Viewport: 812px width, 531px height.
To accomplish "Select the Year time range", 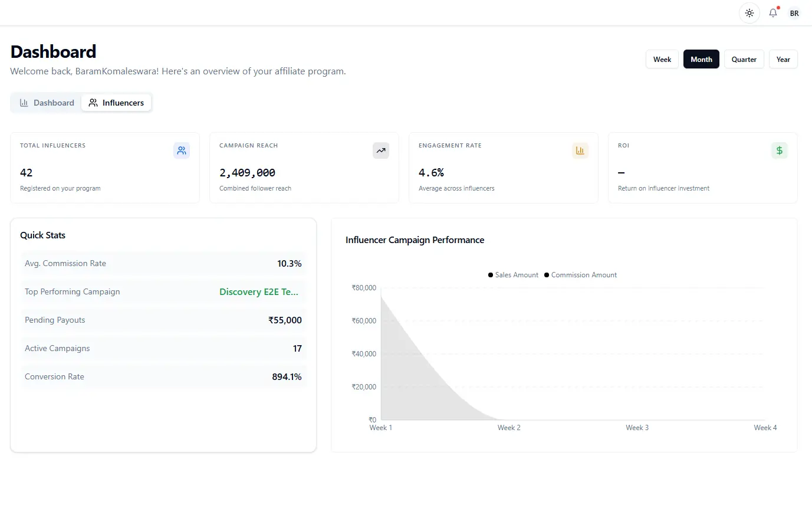I will [783, 59].
